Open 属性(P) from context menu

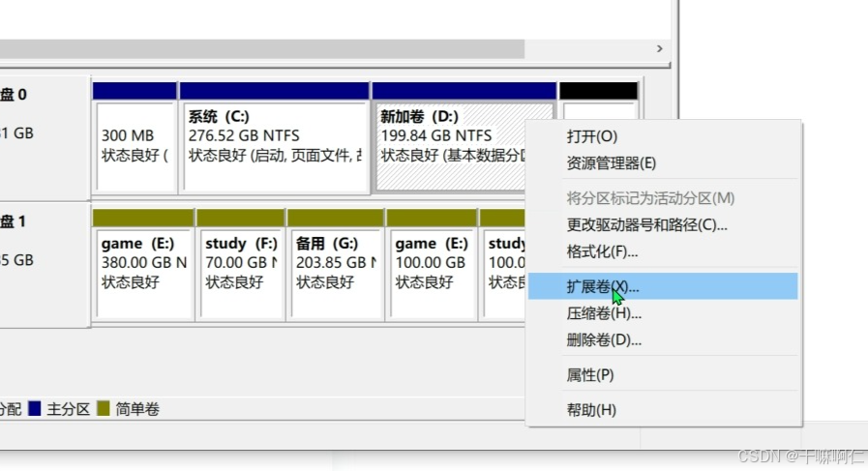click(x=663, y=374)
